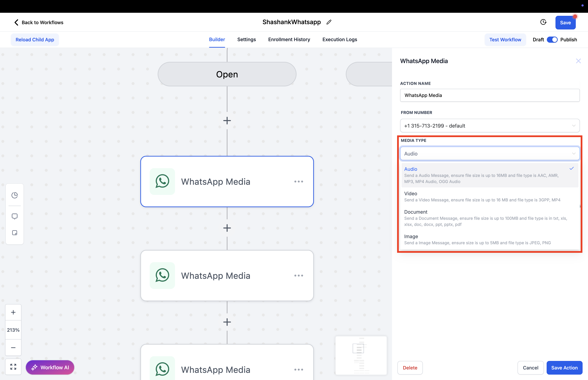This screenshot has width=588, height=380.
Task: Open the stats pie chart icon in left toolbar
Action: click(x=15, y=195)
